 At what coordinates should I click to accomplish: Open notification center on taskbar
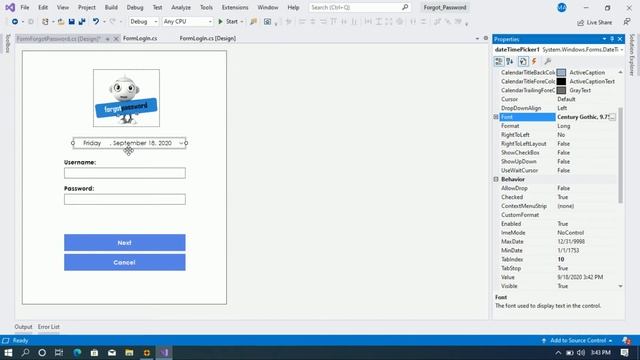tap(624, 353)
